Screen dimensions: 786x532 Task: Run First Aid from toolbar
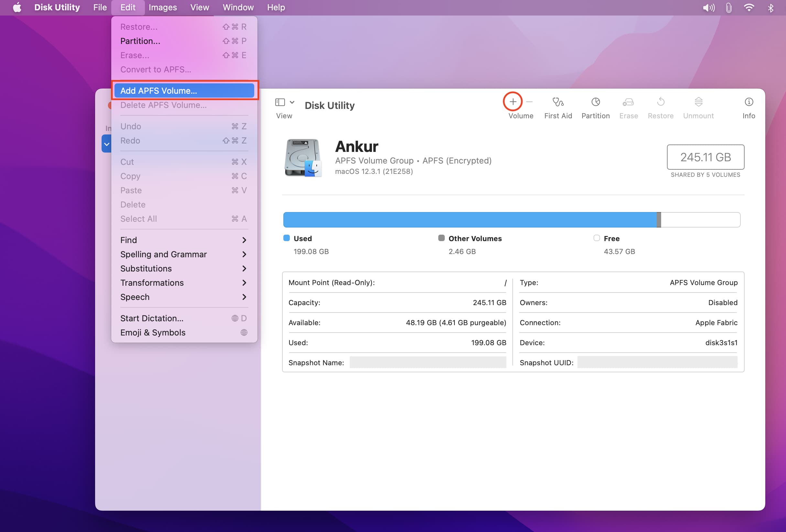[x=558, y=102]
